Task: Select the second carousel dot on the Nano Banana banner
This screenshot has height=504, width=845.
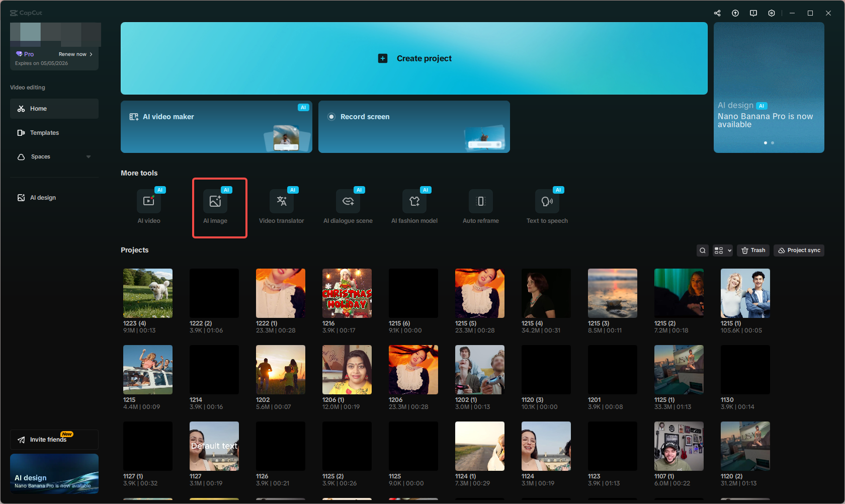Action: (x=773, y=143)
